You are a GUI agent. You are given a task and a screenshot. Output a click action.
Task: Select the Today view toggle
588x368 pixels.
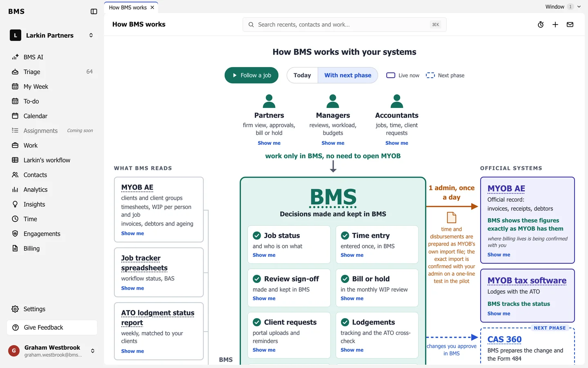[302, 75]
